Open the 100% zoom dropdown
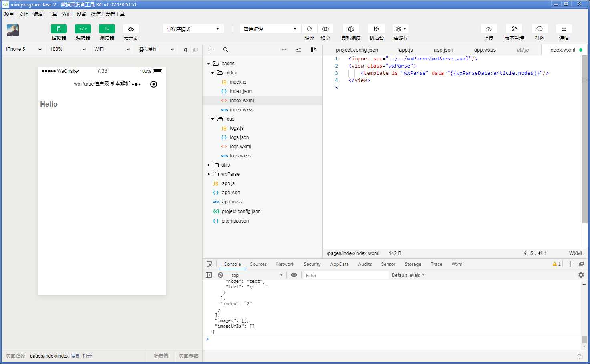This screenshot has width=590, height=364. tap(68, 49)
